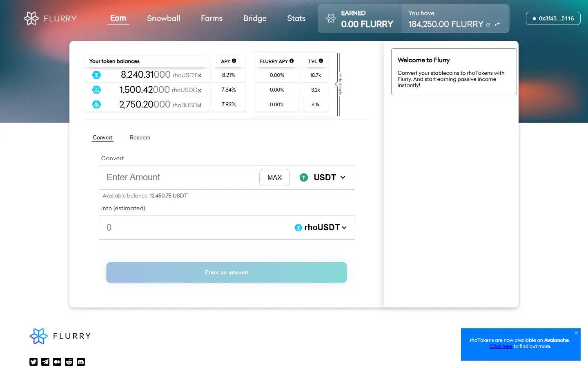Go to the Earn page
This screenshot has width=588, height=368.
tap(118, 18)
